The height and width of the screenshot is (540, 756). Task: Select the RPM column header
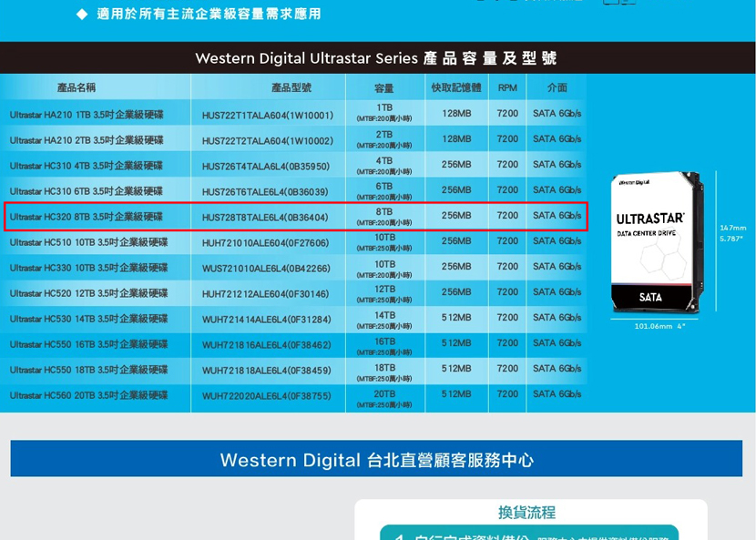click(x=507, y=87)
